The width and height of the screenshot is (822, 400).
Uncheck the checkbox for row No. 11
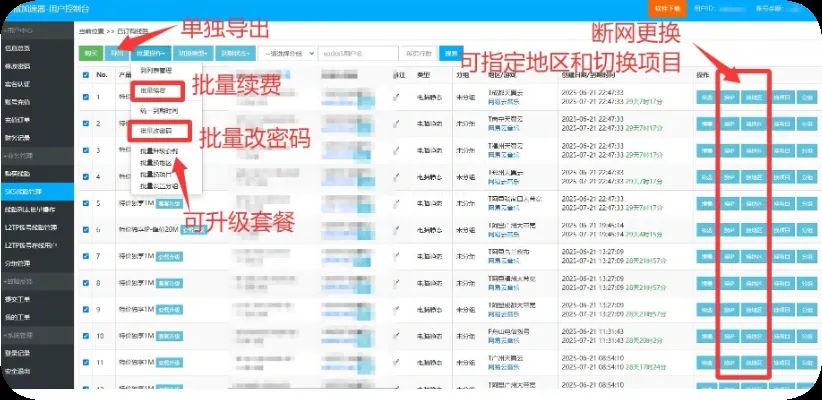(86, 362)
